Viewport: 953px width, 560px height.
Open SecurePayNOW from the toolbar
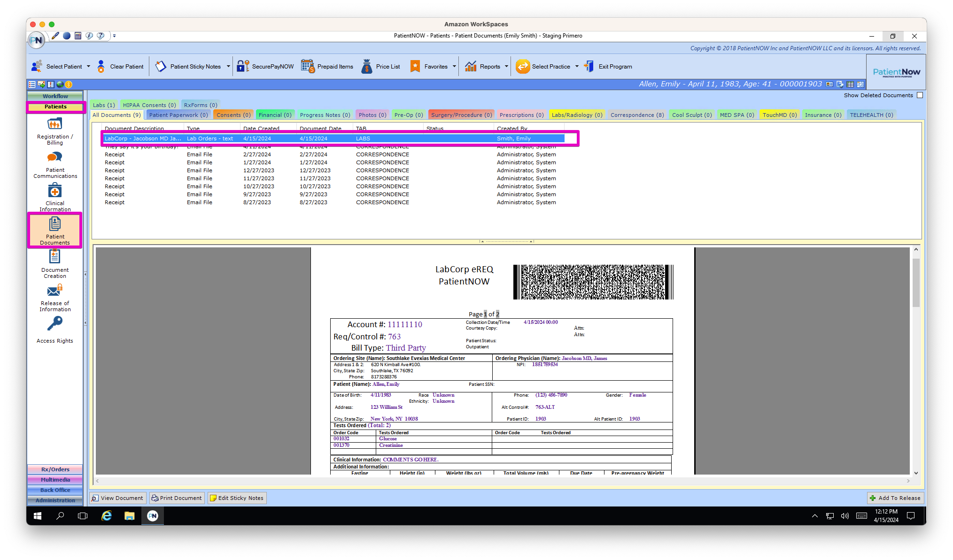[265, 67]
